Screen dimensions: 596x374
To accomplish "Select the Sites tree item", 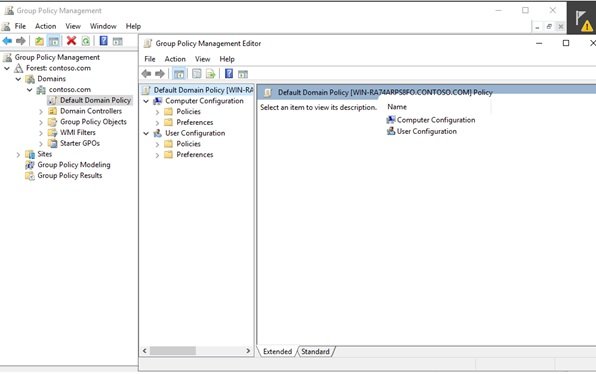I will click(x=44, y=154).
